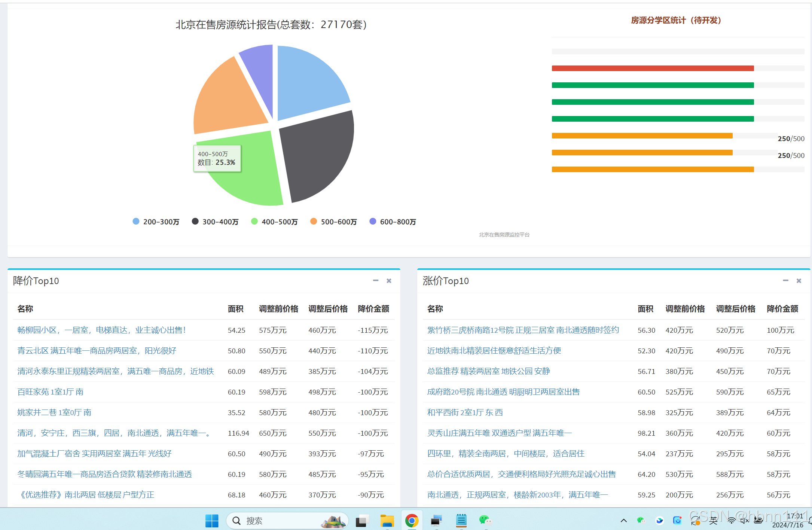Open the 紫竹桥三虎桥南路12号院 listing

click(x=523, y=330)
